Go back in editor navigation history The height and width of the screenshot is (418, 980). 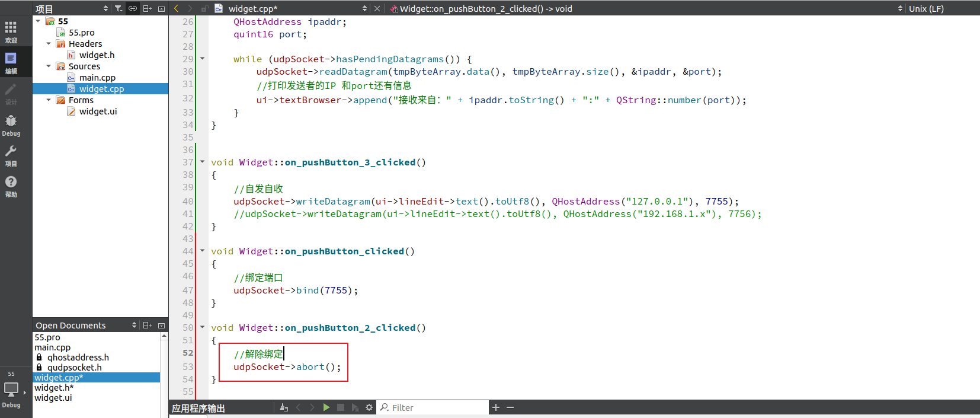176,8
